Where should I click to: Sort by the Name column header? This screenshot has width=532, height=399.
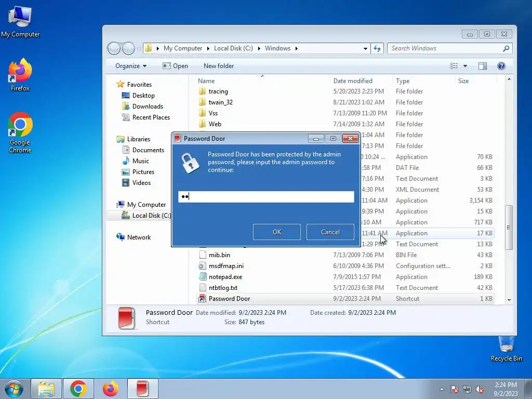262,81
